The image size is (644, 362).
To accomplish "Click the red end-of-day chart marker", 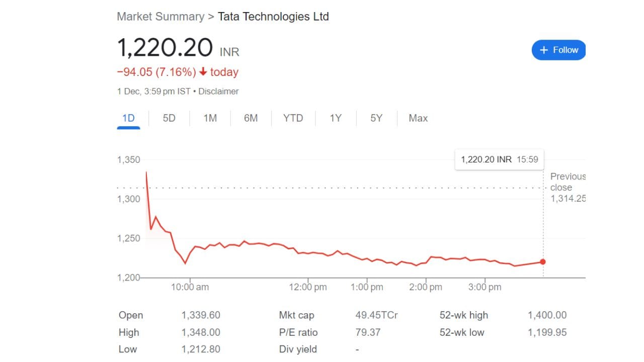I will tap(543, 261).
